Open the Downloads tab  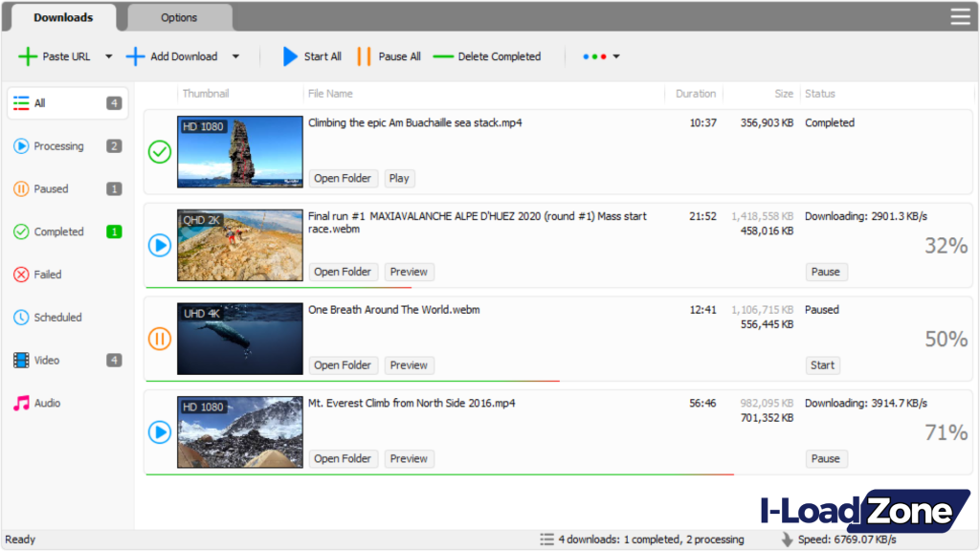tap(62, 17)
